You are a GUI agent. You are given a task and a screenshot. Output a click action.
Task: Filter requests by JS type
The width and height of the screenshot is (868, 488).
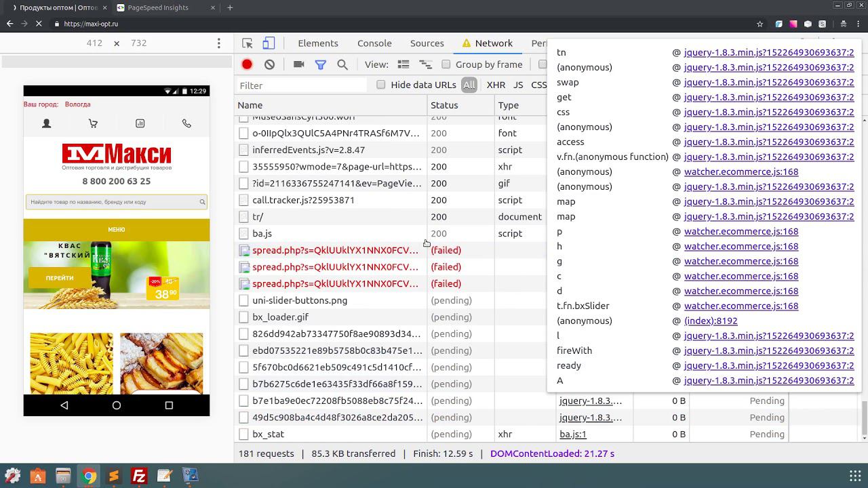click(x=518, y=85)
